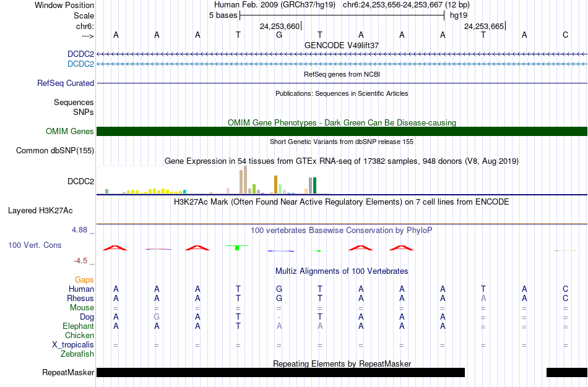Open Publications: Sequences in Scientific Articles title

point(342,93)
